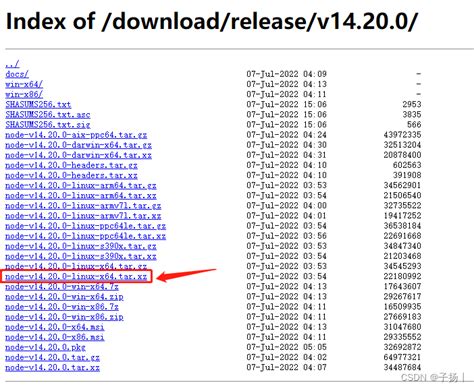Open SHASUMS256.txt checksum file
Viewport: 474px width, 389px height.
pyautogui.click(x=38, y=104)
